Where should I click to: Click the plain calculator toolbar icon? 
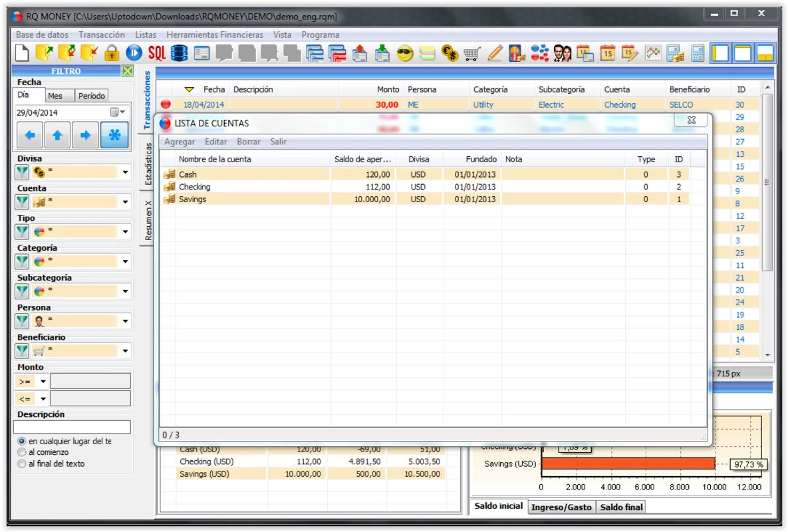pos(698,53)
